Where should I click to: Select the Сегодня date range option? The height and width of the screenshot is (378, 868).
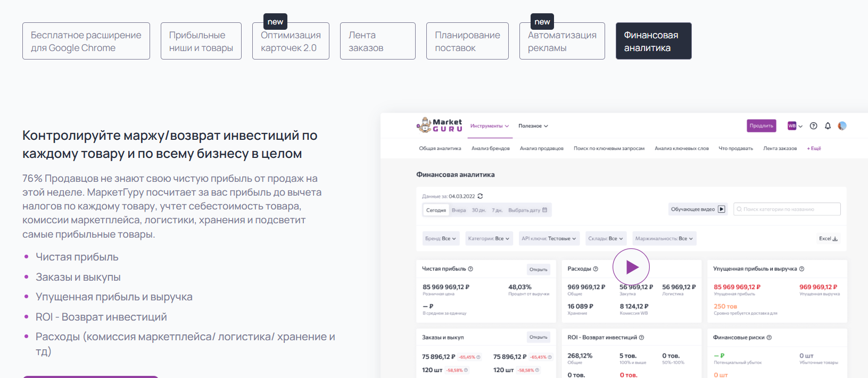point(436,210)
